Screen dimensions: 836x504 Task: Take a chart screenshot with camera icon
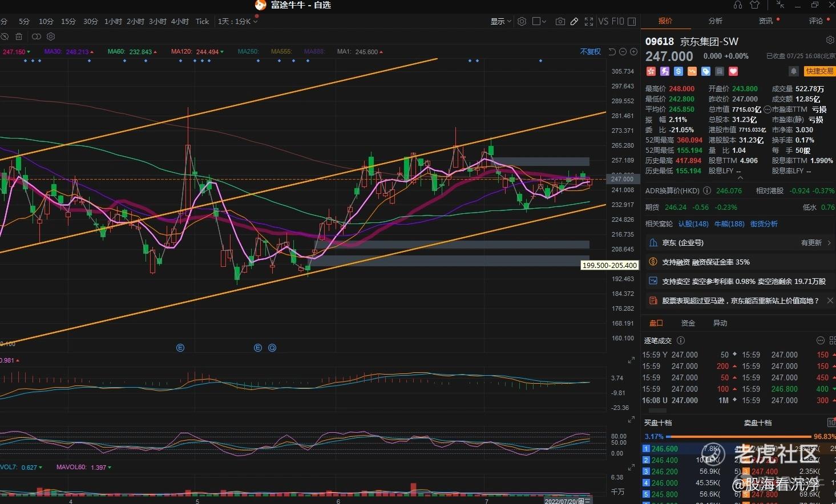pyautogui.click(x=560, y=21)
